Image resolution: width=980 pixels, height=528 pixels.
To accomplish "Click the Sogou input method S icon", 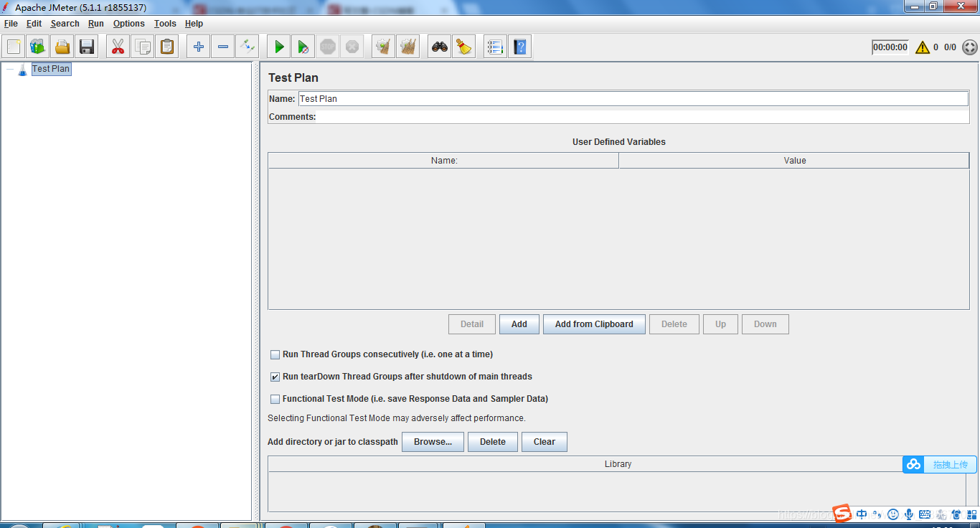I will tap(842, 514).
